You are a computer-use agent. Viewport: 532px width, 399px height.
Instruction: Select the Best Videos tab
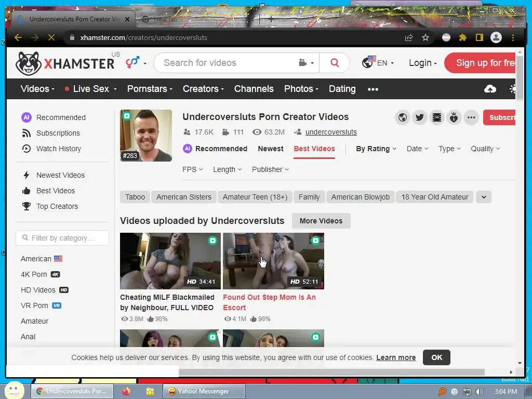coord(314,149)
